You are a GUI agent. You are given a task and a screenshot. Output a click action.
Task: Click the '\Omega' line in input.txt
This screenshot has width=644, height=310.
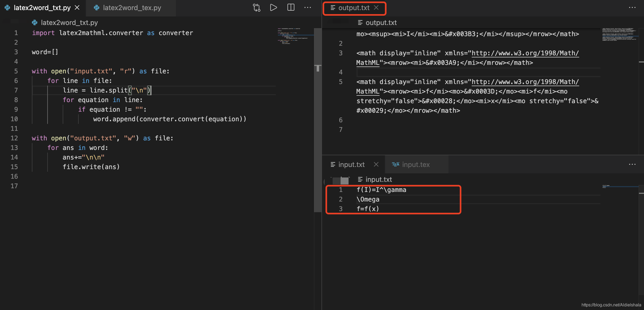pyautogui.click(x=368, y=199)
